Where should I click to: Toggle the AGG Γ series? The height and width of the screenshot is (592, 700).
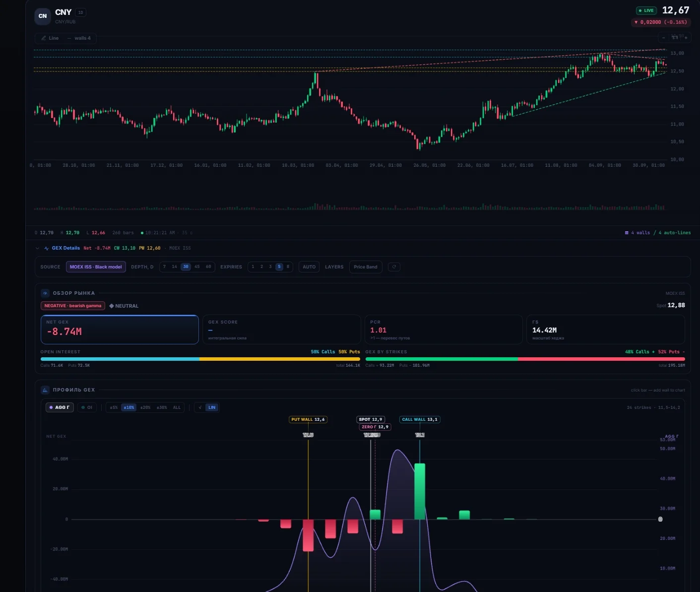point(60,407)
